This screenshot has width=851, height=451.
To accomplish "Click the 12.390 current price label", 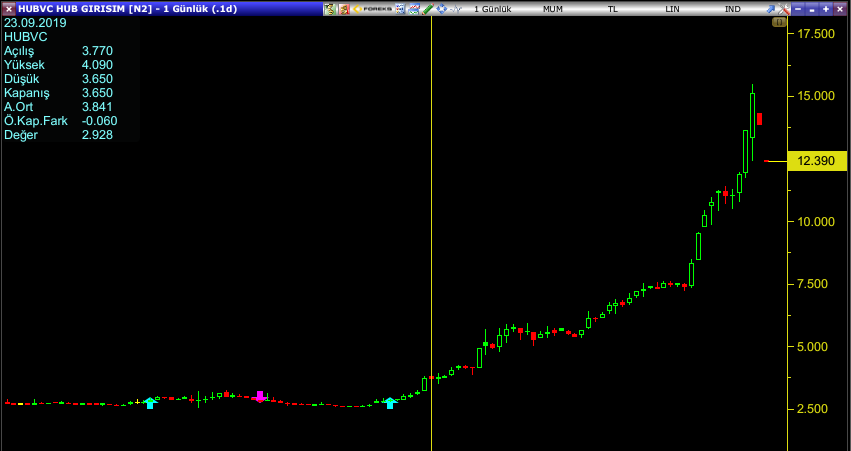I will pyautogui.click(x=817, y=161).
